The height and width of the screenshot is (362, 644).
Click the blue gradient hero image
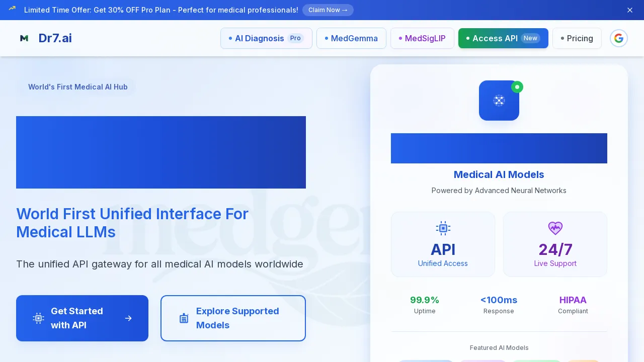161,152
